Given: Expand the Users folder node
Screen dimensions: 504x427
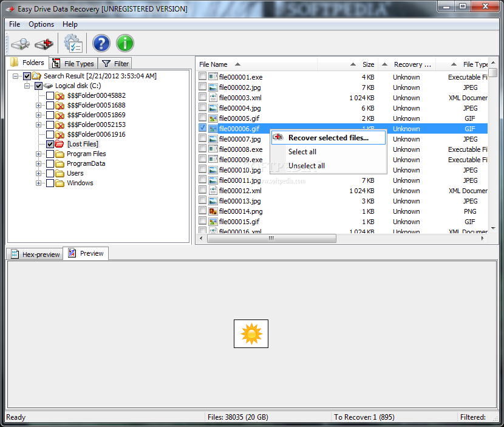Looking at the screenshot, I should tap(39, 173).
